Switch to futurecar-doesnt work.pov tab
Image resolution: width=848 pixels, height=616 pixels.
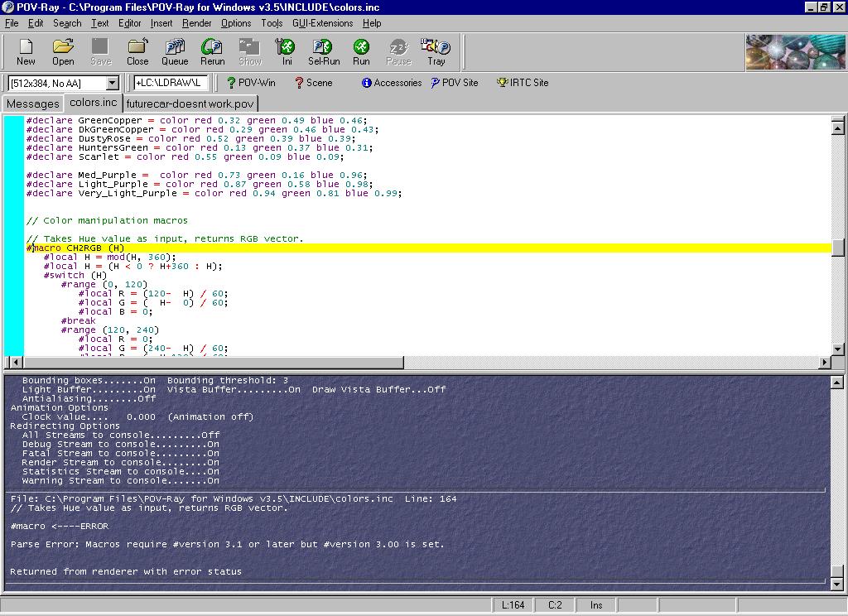click(190, 103)
